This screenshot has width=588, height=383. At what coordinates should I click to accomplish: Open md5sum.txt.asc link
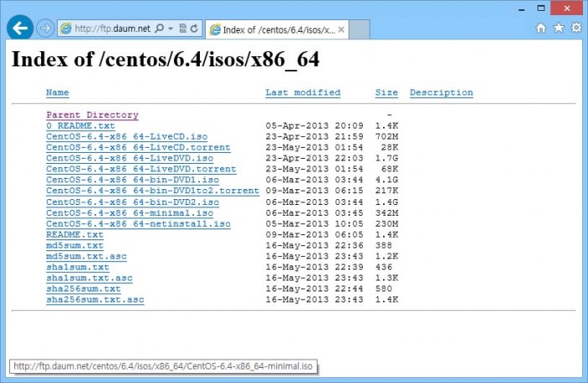[87, 256]
